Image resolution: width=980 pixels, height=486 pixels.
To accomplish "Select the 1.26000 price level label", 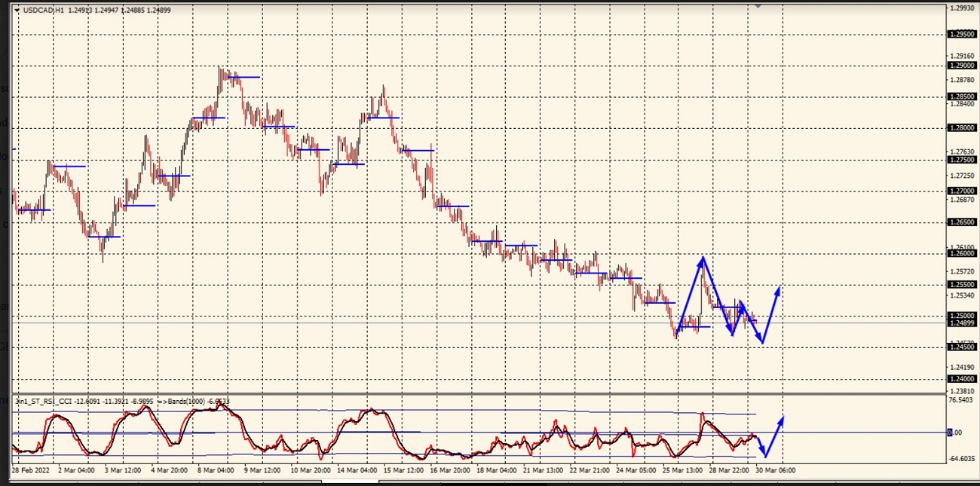I will point(962,254).
